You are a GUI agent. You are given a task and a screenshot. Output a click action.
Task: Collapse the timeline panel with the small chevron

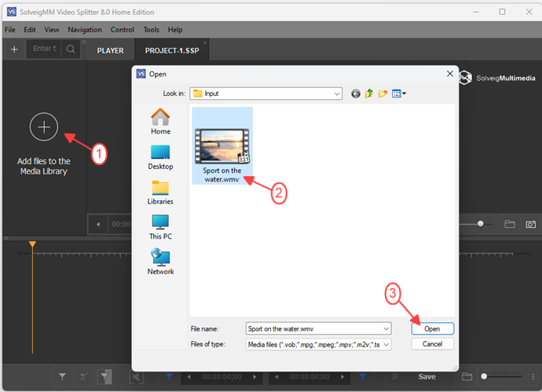coord(5,238)
